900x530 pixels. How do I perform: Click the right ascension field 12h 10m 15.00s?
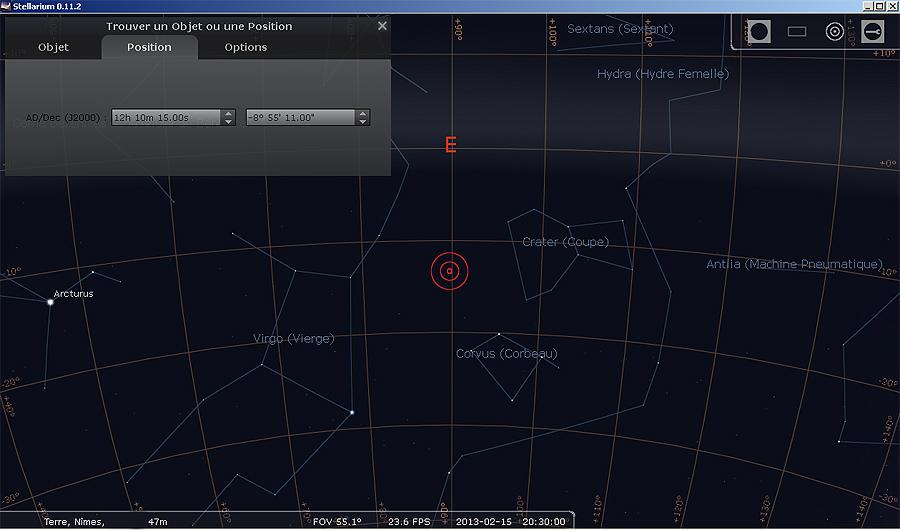click(166, 117)
